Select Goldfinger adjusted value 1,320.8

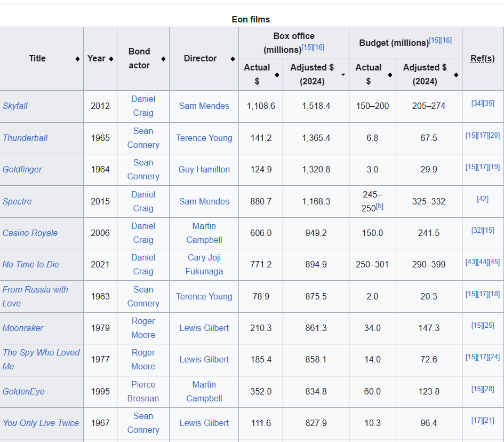click(x=316, y=170)
